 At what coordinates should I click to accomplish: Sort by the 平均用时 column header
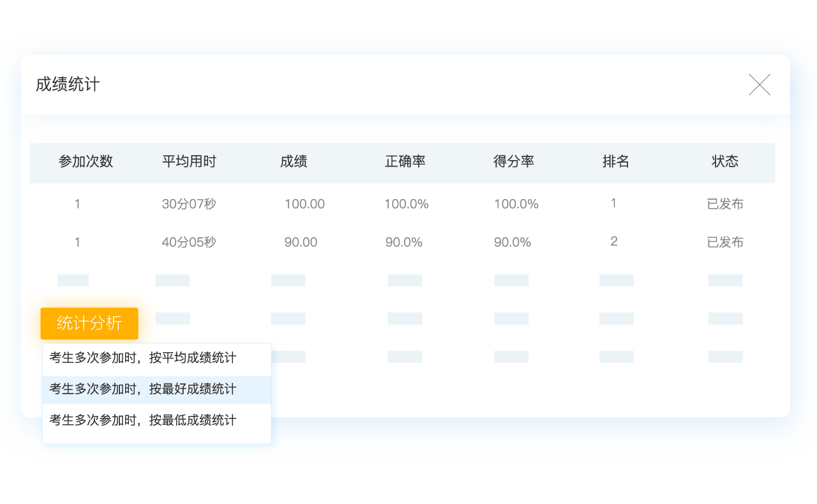click(189, 162)
